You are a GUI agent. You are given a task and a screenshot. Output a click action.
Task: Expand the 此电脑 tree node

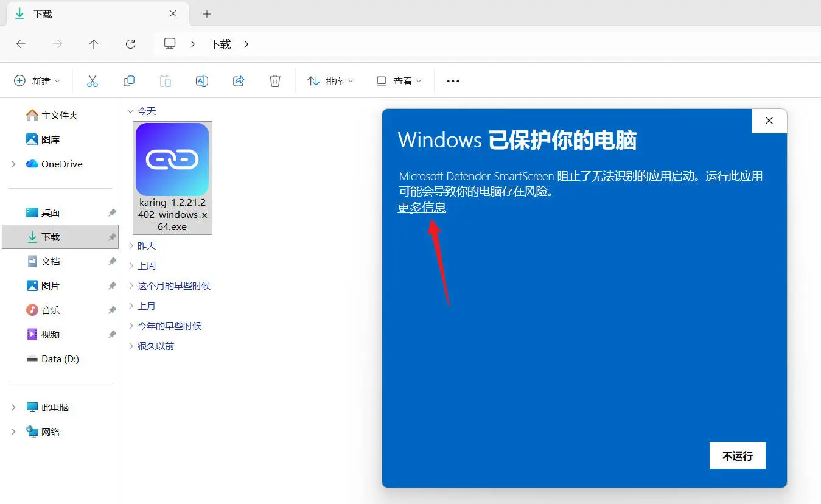13,407
